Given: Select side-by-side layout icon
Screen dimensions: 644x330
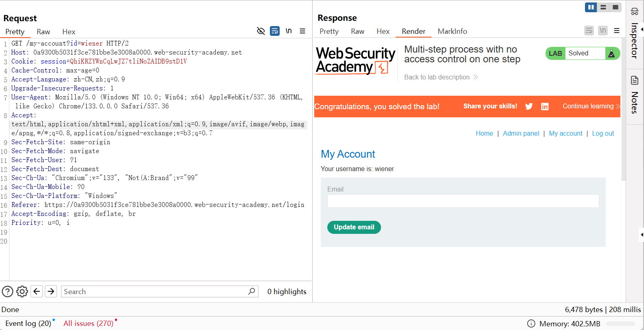Looking at the screenshot, I should 591,7.
